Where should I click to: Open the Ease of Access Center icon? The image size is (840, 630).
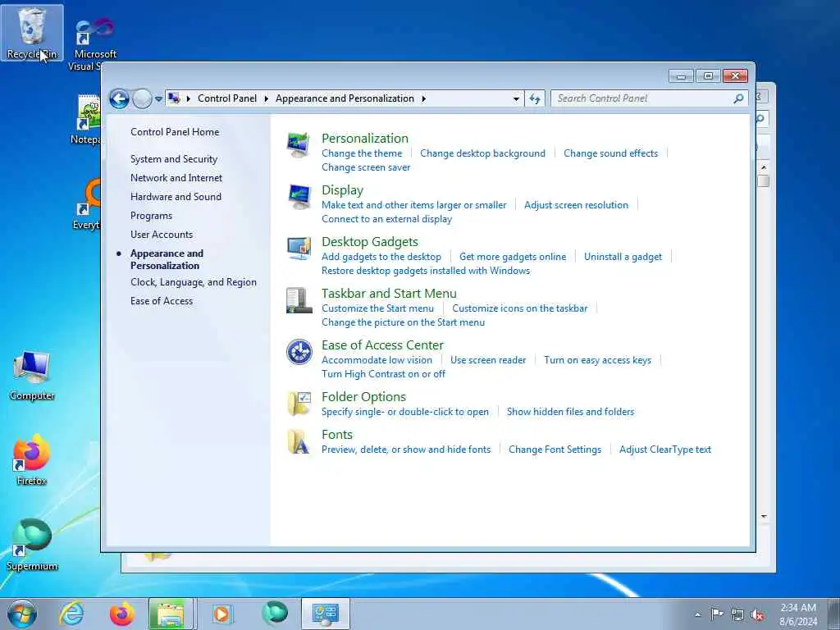point(299,352)
